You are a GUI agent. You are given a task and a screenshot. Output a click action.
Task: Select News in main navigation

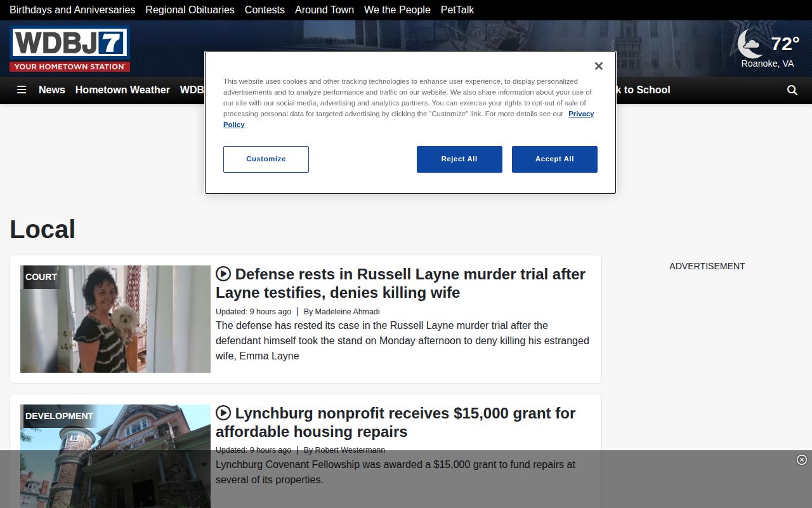(52, 90)
